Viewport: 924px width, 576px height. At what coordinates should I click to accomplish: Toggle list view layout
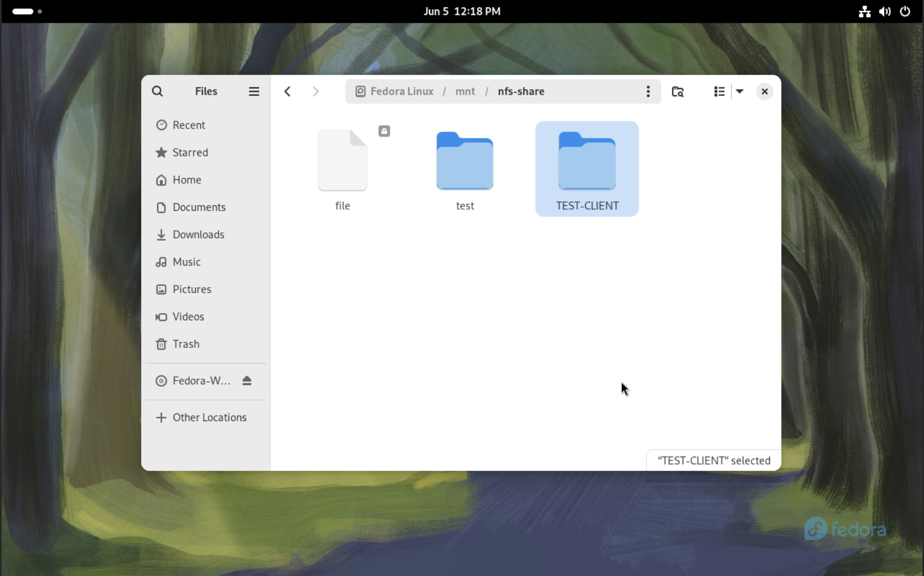(x=719, y=91)
